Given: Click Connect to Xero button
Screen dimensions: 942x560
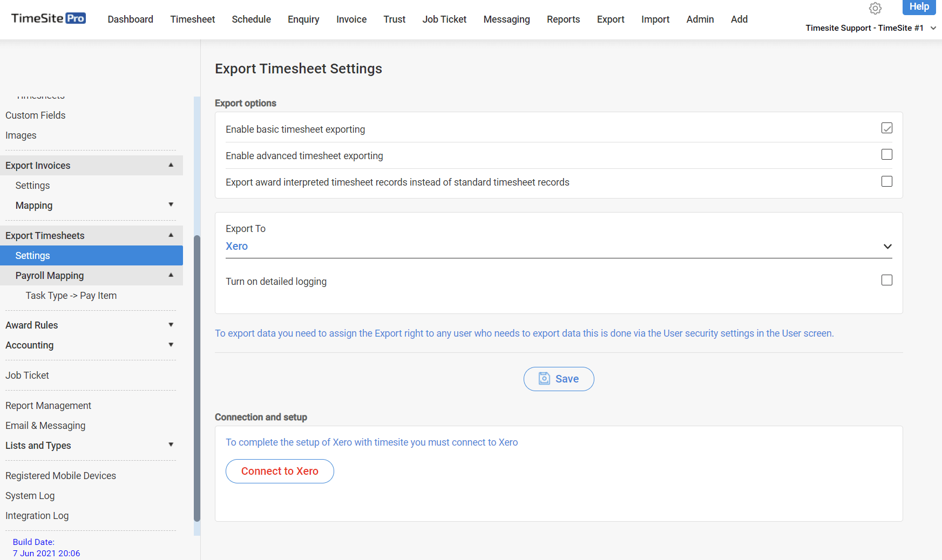Looking at the screenshot, I should click(x=280, y=471).
